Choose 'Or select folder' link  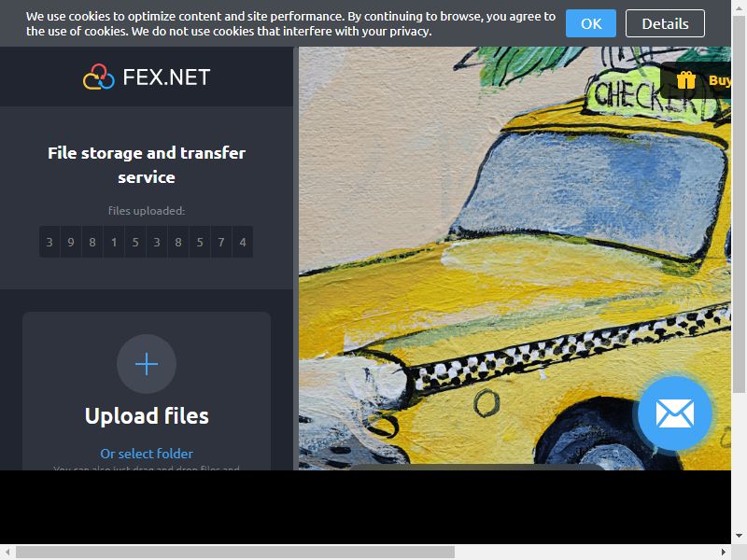click(147, 454)
